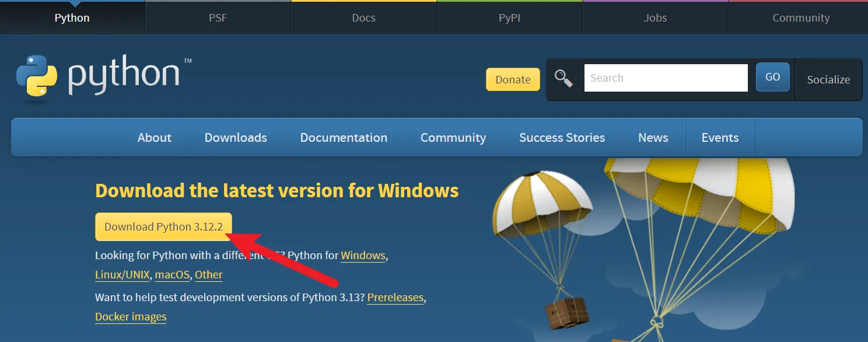Image resolution: width=868 pixels, height=342 pixels.
Task: Click the heading Download the latest version for Windows
Action: tap(277, 191)
